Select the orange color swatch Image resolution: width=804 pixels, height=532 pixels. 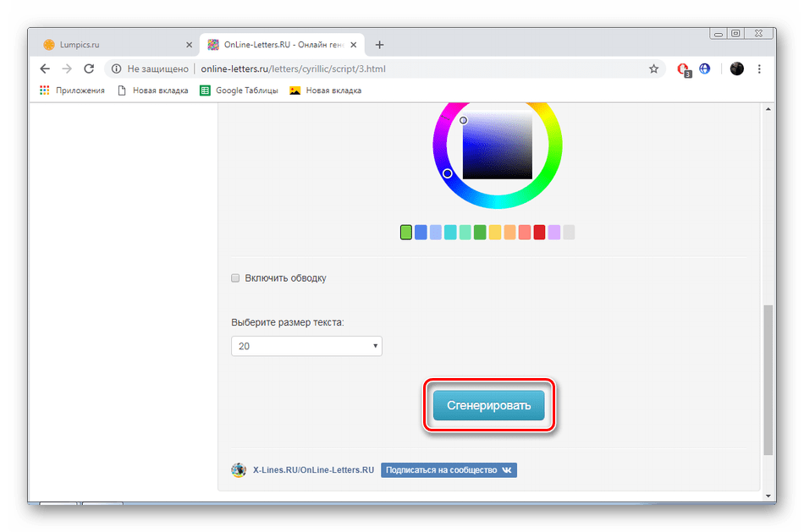point(509,233)
